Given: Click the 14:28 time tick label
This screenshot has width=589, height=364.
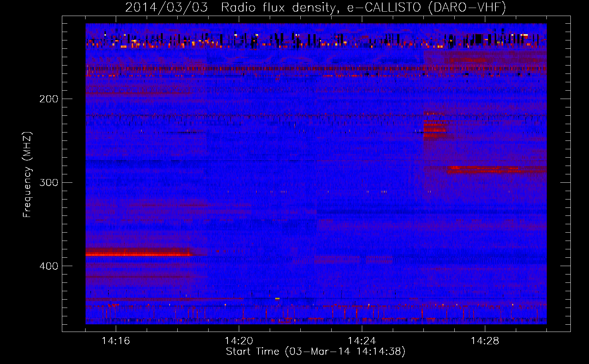Looking at the screenshot, I should click(485, 341).
